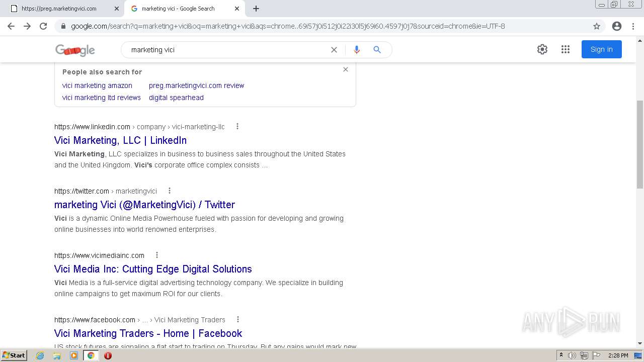Go forward with the browser forward arrow
Viewport: 644px width, 362px height.
tap(27, 26)
